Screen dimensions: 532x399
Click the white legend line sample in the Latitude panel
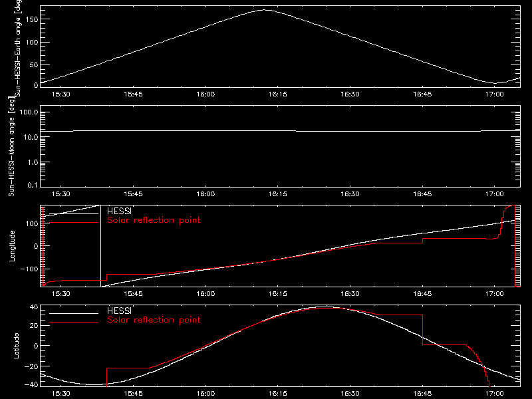[x=74, y=313]
